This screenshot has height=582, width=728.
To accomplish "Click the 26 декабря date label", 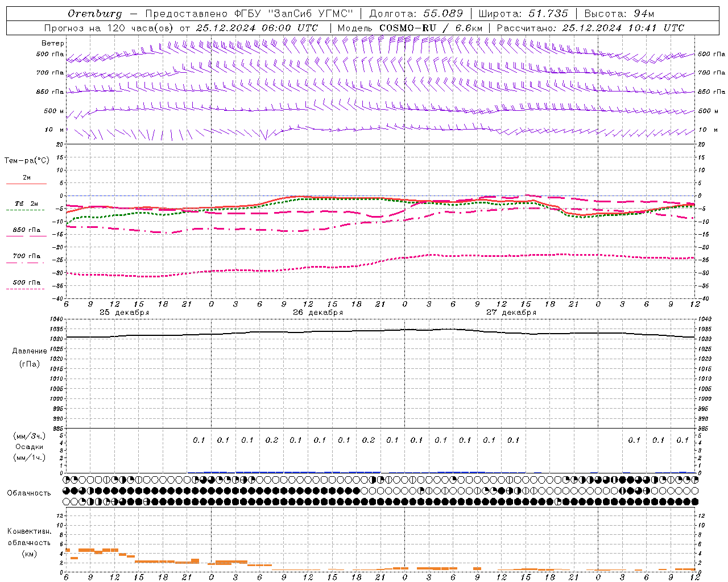I will [x=318, y=313].
